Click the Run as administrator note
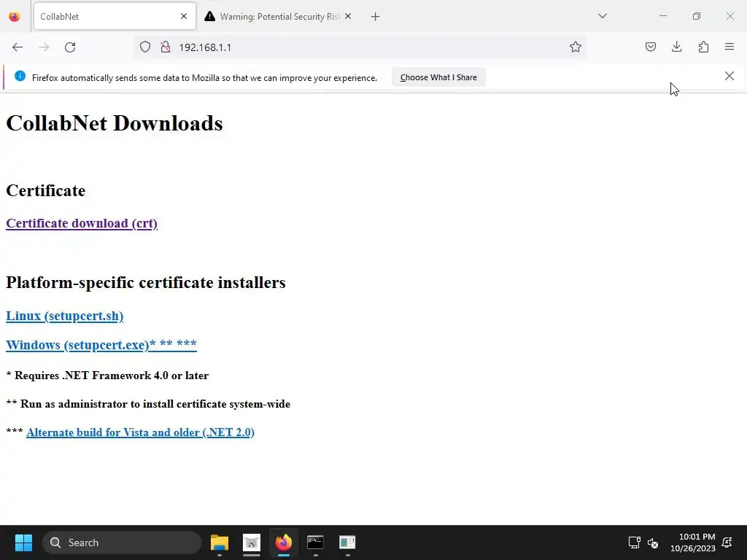The image size is (747, 560). point(148,404)
